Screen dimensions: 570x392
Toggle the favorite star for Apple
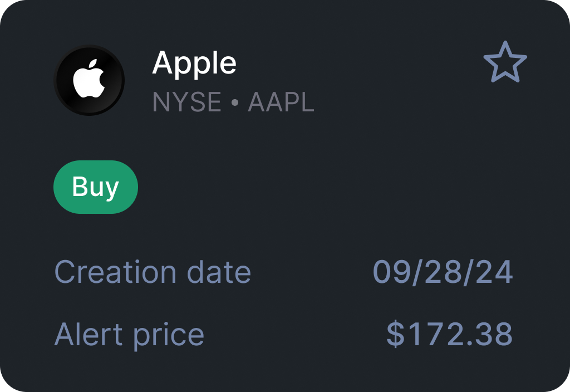coord(505,62)
